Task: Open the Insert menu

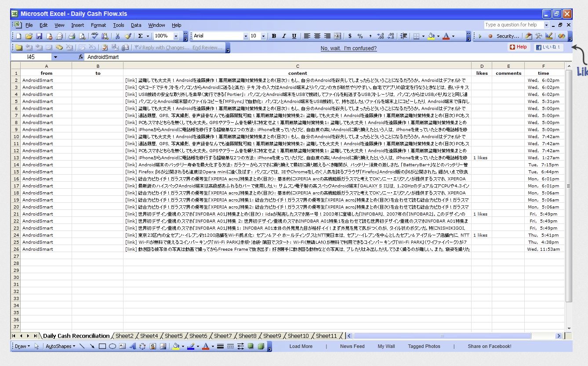Action: (x=78, y=25)
